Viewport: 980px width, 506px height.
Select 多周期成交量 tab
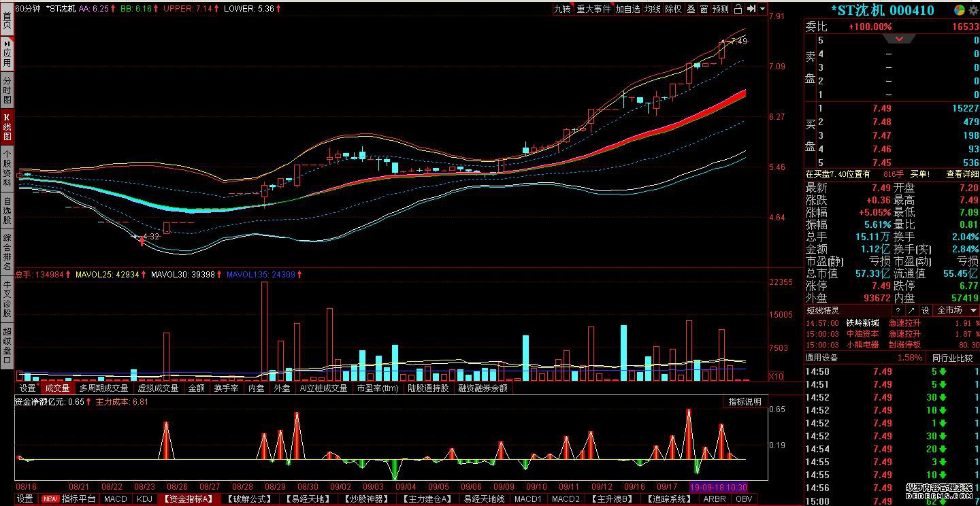coord(103,388)
